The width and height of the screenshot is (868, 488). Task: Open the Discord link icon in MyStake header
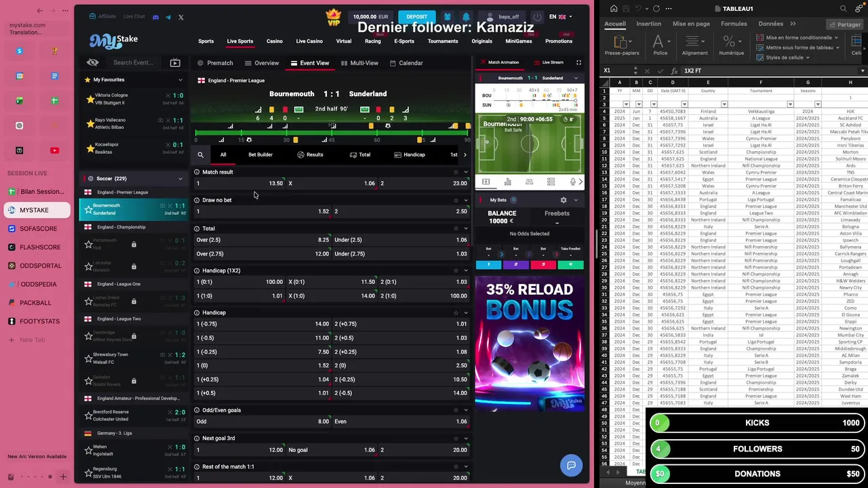(156, 17)
